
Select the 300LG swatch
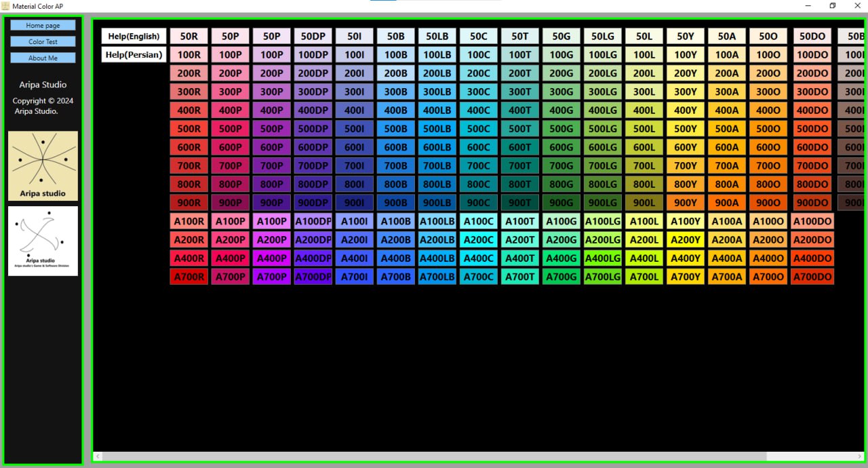click(603, 92)
